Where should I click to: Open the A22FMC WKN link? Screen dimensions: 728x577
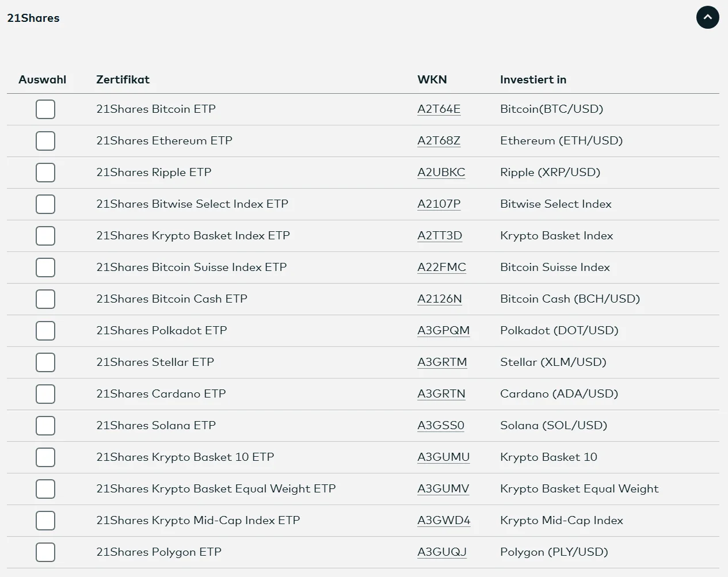441,268
